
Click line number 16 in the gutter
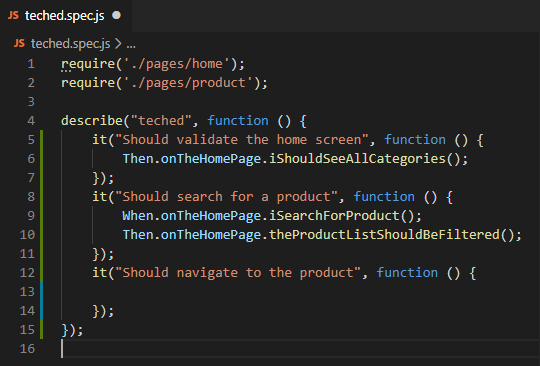tap(27, 349)
